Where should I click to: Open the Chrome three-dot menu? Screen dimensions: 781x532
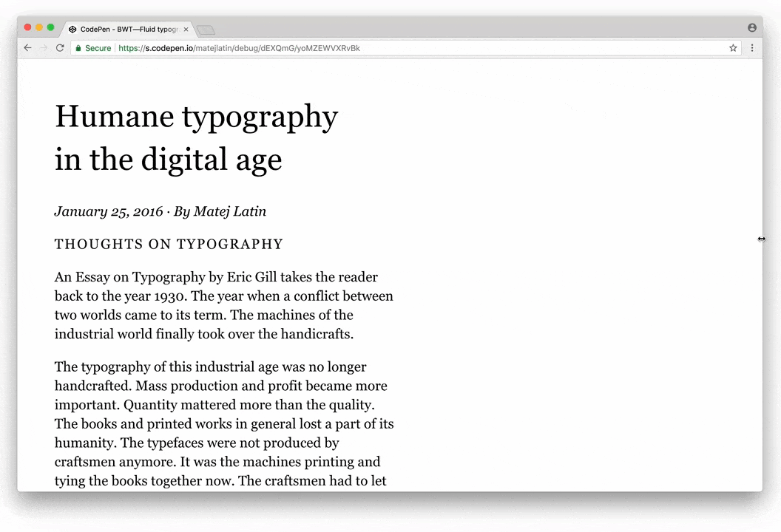pos(752,48)
